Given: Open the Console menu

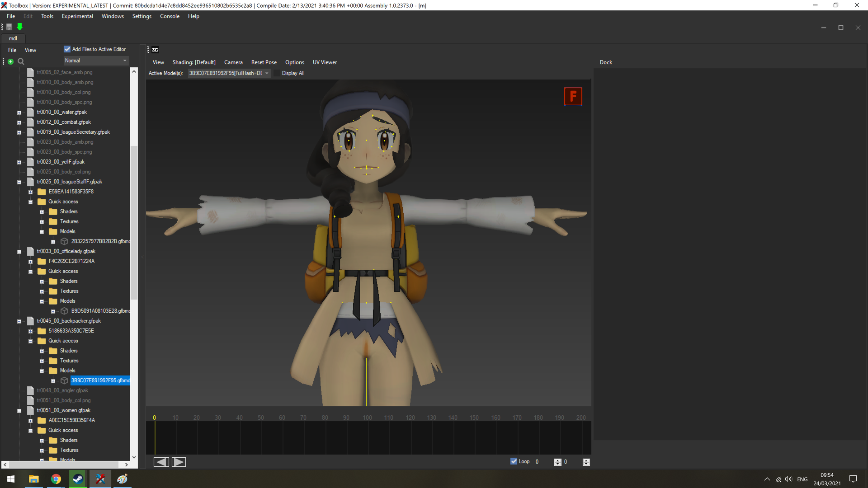Looking at the screenshot, I should [170, 16].
